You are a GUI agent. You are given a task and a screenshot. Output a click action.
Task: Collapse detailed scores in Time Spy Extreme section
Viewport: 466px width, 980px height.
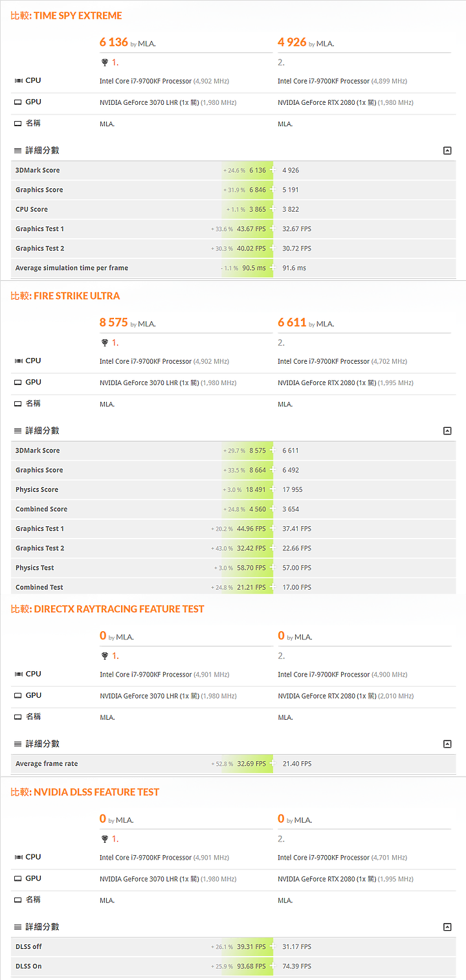tap(447, 151)
